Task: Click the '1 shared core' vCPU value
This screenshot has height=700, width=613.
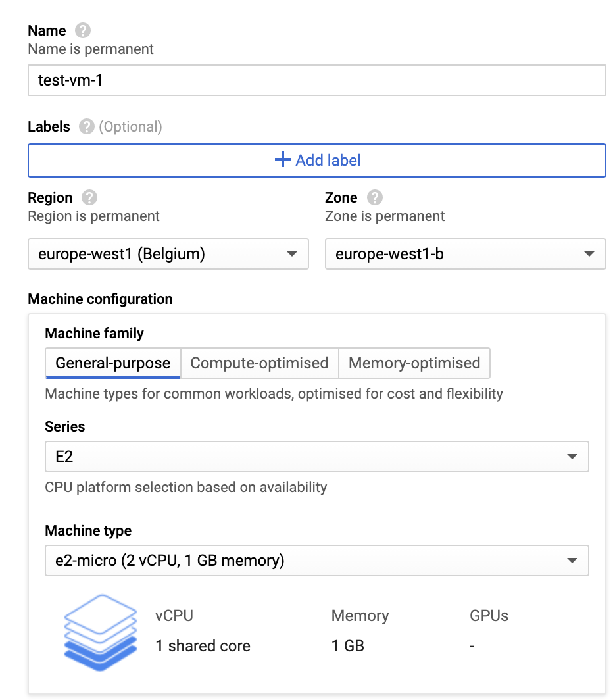Action: point(203,646)
